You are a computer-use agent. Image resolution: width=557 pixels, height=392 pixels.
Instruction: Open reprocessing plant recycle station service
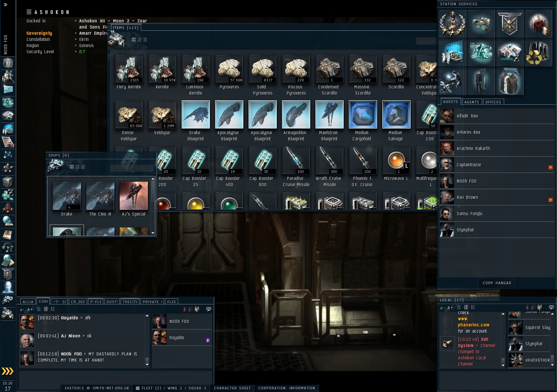[x=538, y=52]
